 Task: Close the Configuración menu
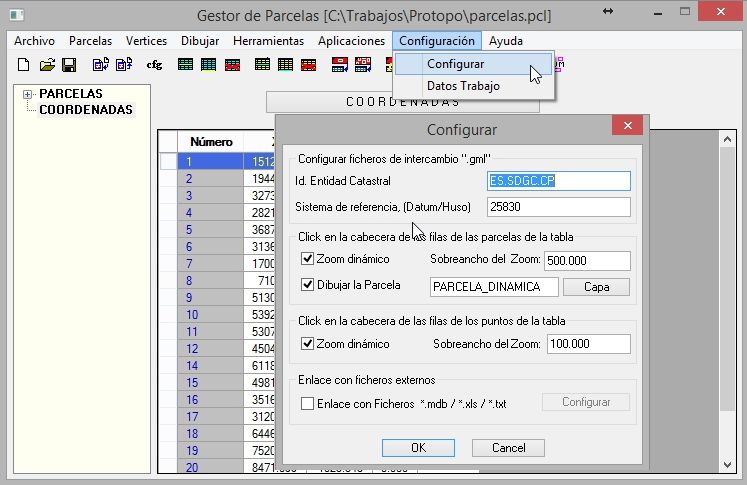point(437,41)
